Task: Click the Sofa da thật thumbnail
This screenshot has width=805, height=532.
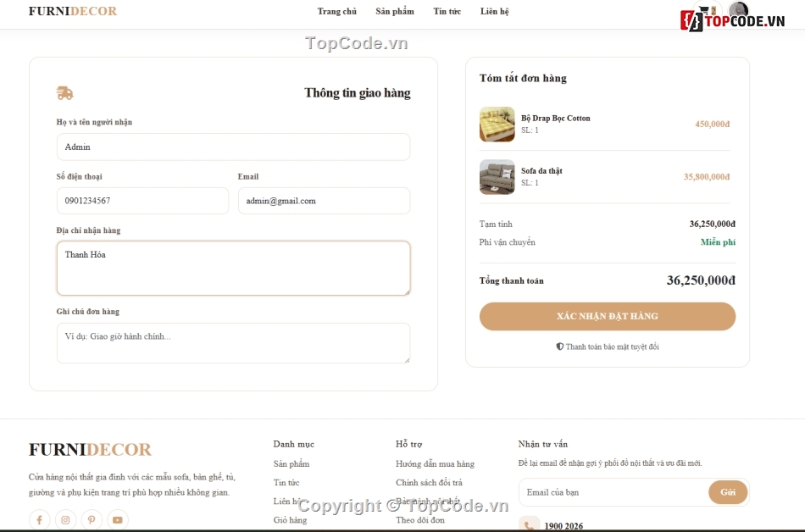Action: coord(497,177)
